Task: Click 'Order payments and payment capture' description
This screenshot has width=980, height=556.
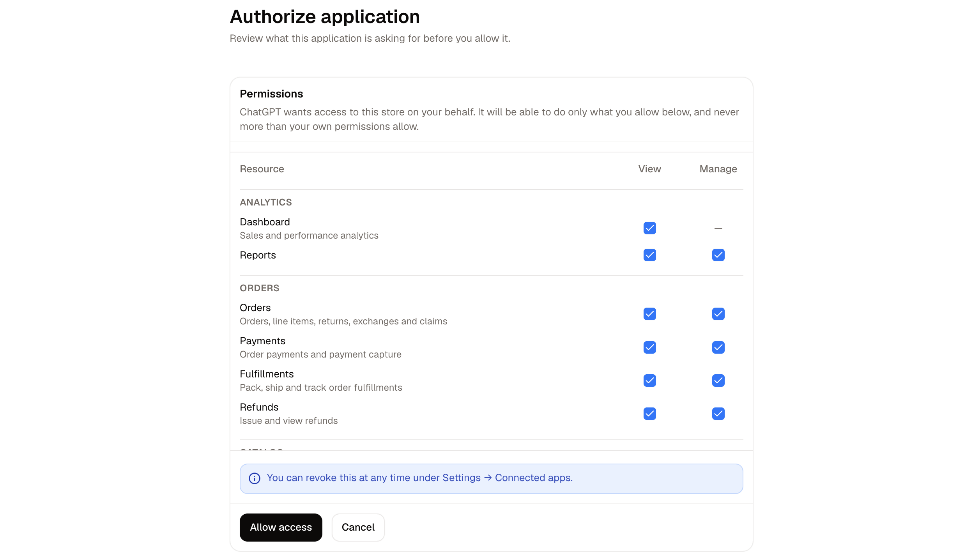Action: pyautogui.click(x=320, y=354)
